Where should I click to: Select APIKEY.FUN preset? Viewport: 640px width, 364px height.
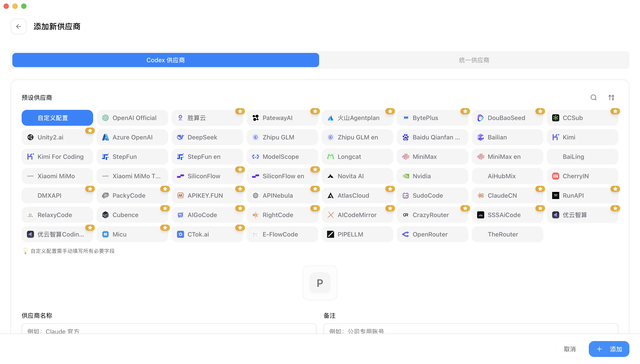tap(207, 195)
